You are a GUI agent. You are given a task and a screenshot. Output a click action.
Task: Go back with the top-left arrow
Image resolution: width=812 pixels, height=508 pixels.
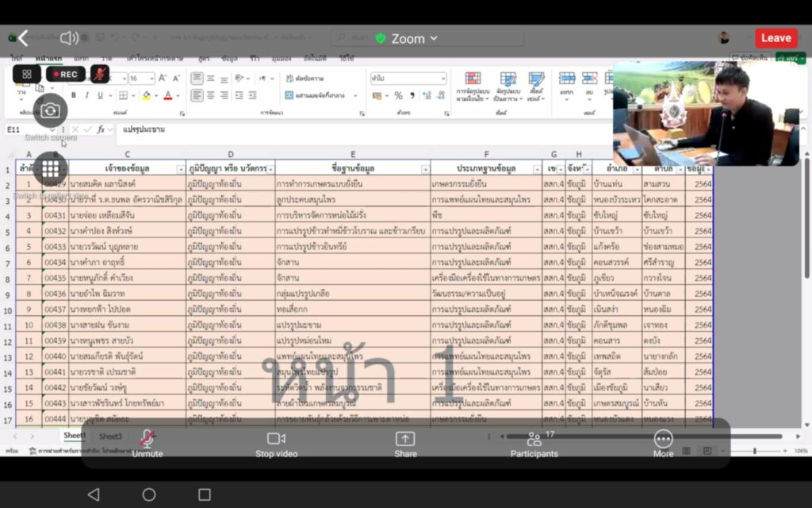[23, 38]
